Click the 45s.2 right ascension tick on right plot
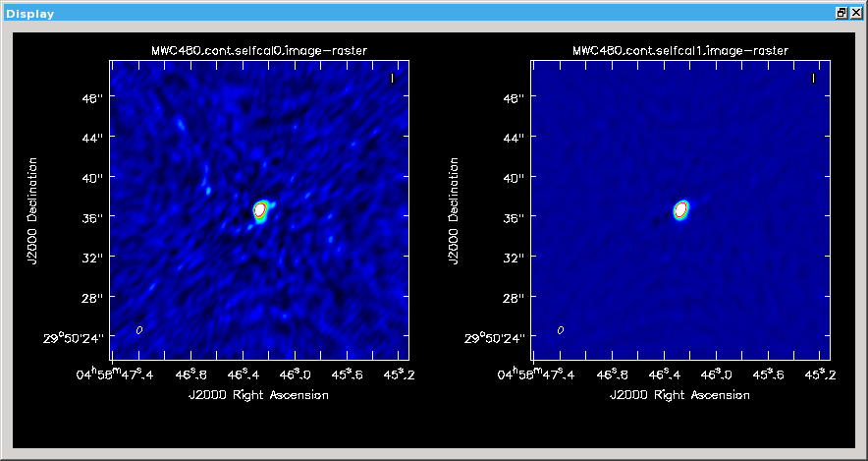The image size is (868, 461). pyautogui.click(x=820, y=374)
